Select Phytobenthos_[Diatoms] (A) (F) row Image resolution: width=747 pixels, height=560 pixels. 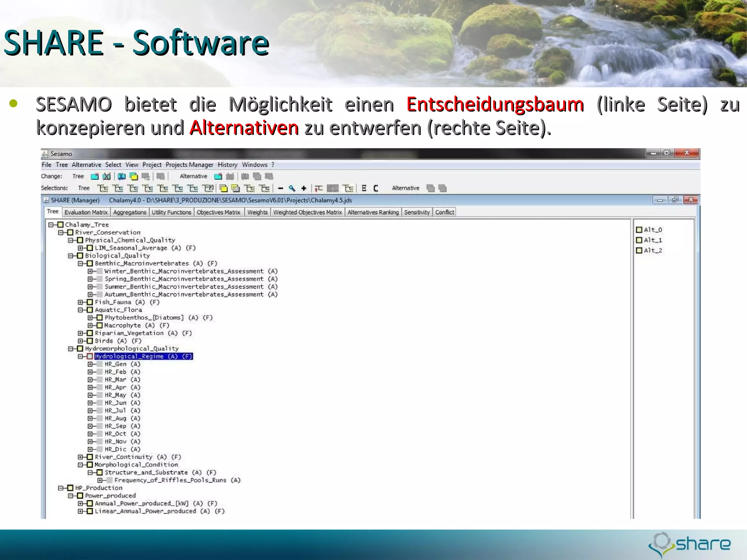coord(159,318)
